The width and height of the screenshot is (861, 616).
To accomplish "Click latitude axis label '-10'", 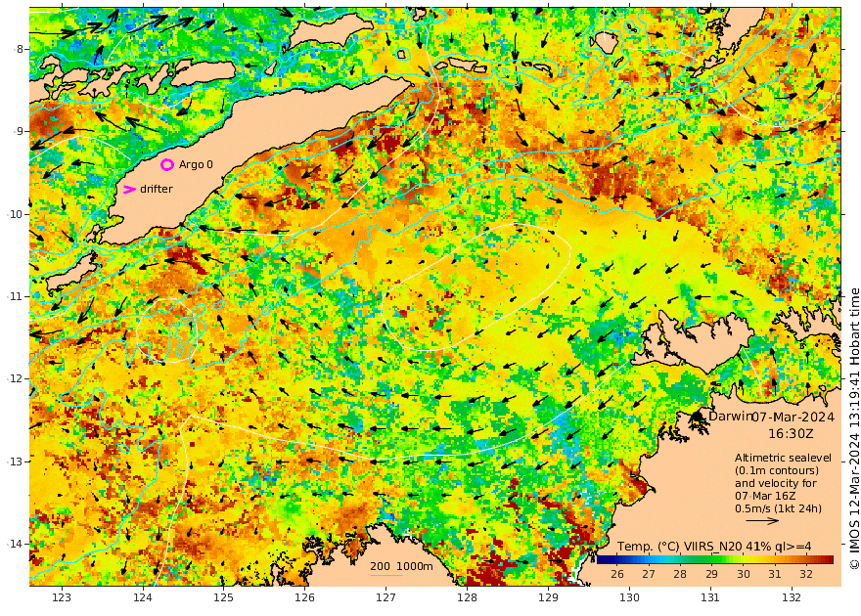I will coord(16,214).
